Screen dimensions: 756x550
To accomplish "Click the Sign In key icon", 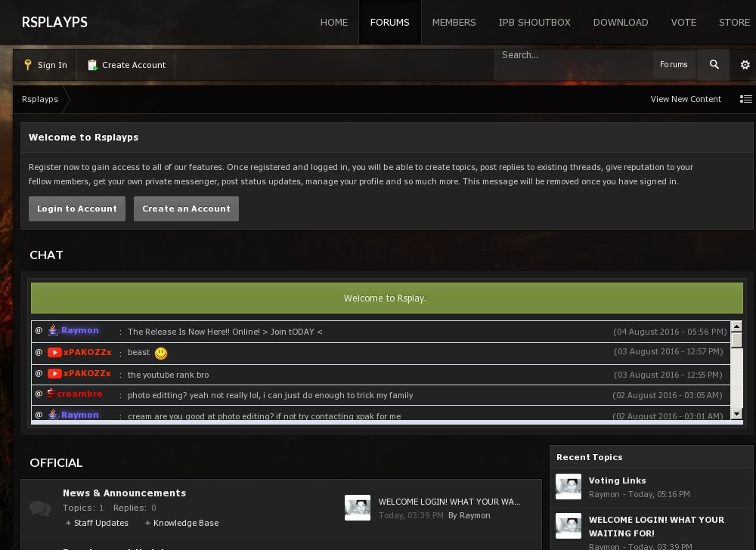I will tap(28, 65).
